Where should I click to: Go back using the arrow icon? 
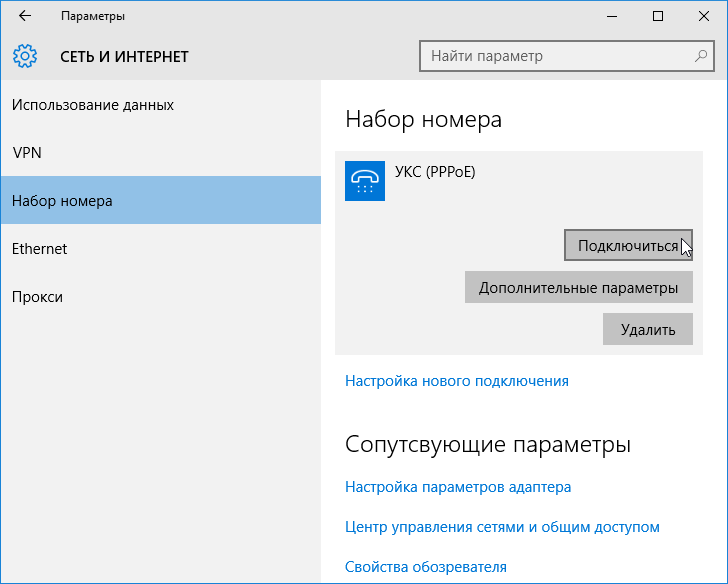click(x=25, y=16)
